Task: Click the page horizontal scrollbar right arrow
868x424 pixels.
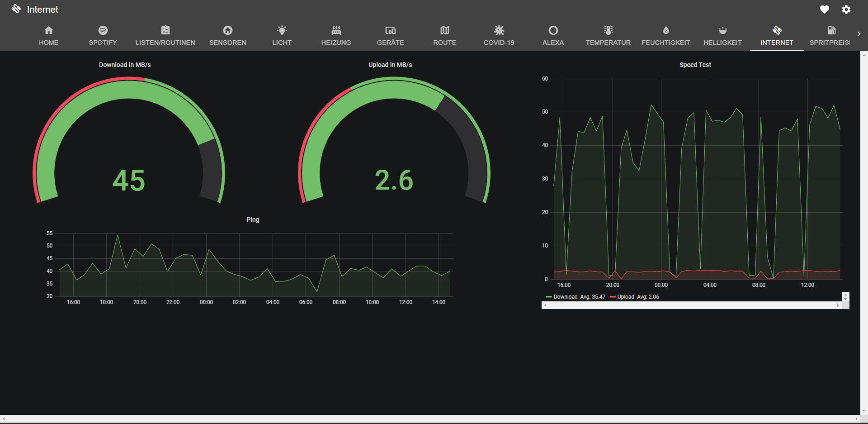Action: point(856,419)
